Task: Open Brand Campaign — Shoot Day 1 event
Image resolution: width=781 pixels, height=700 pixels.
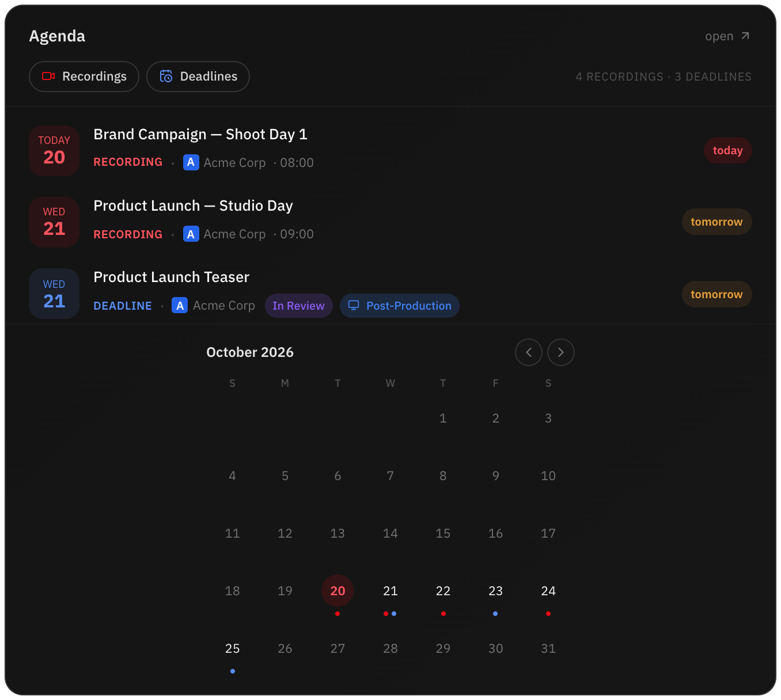Action: point(390,151)
